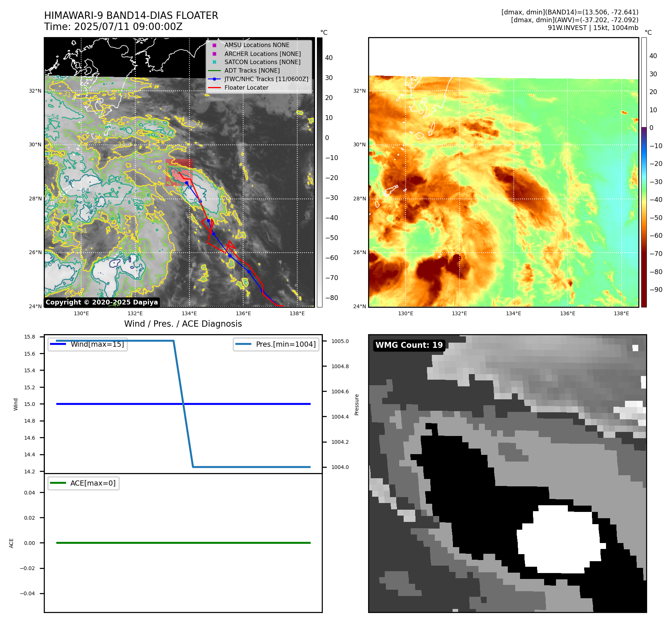Click the rainbow temperature colorbar

pyautogui.click(x=644, y=172)
